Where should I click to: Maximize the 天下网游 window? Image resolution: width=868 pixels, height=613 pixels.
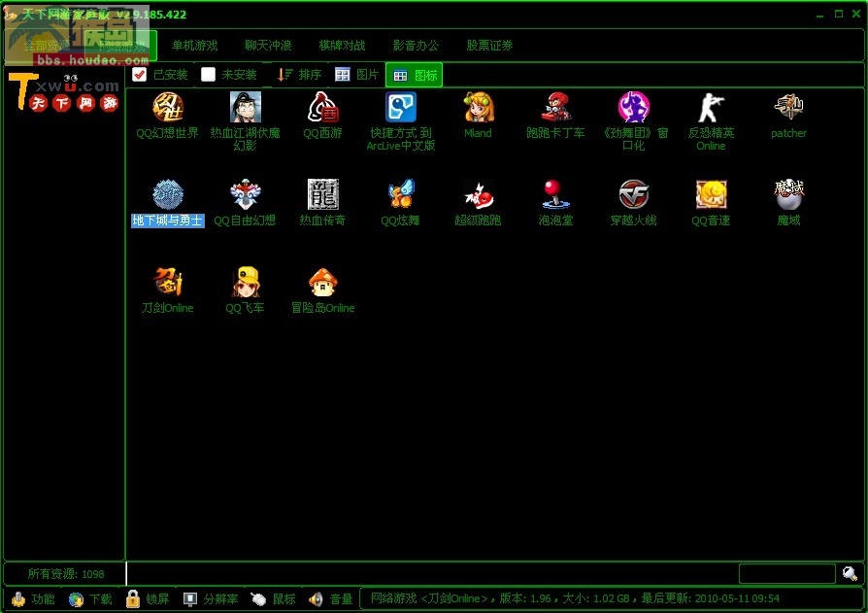[x=839, y=14]
